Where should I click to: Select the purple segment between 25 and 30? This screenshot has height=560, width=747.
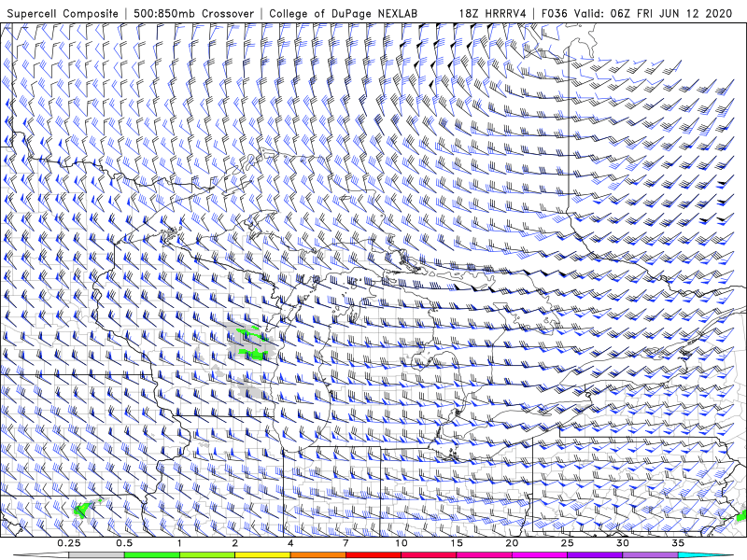595,555
